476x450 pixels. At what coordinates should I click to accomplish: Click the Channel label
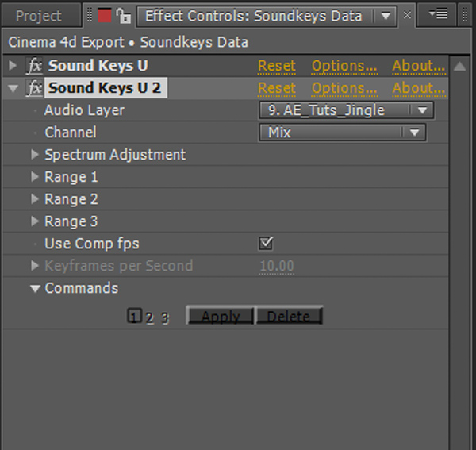[71, 133]
